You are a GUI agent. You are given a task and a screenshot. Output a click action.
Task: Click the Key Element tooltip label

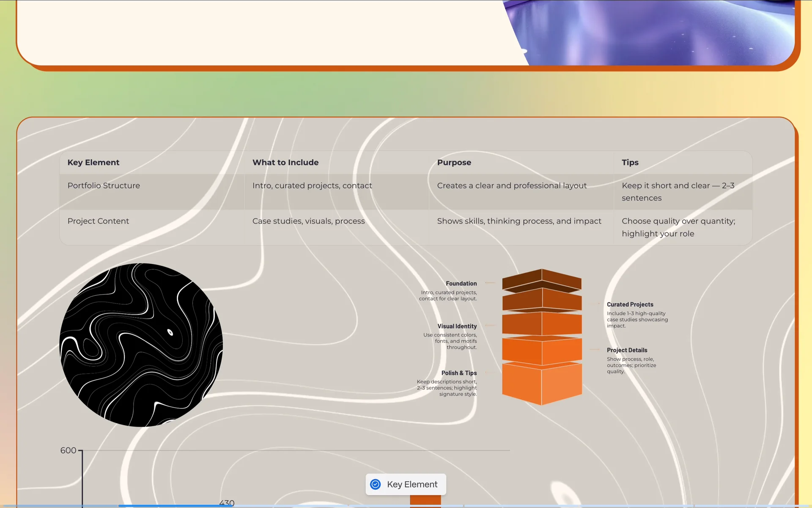pos(412,484)
